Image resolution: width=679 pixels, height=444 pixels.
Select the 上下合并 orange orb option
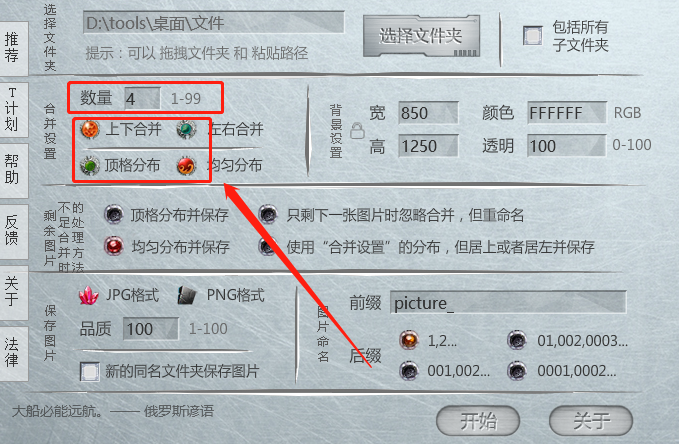(90, 130)
